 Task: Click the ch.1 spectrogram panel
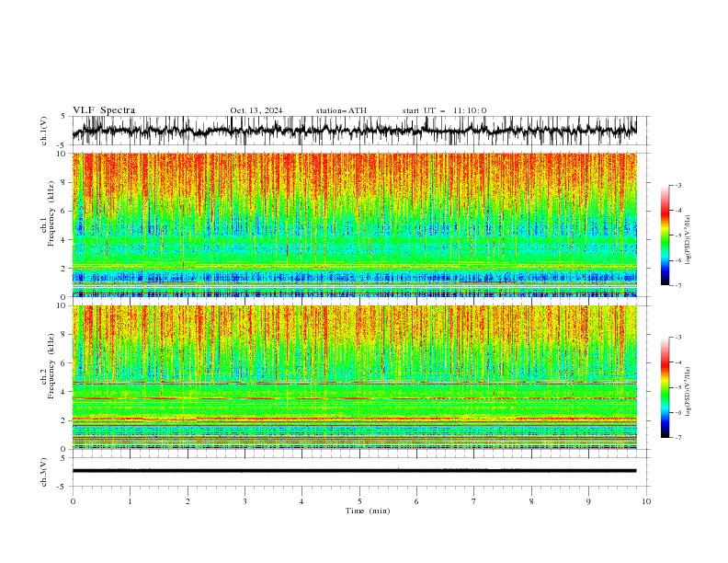(x=355, y=224)
